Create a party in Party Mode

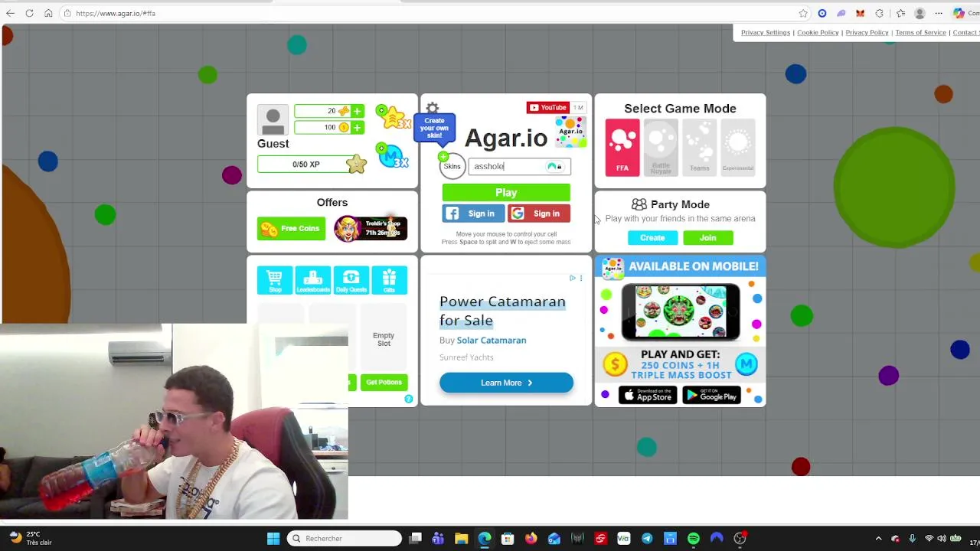pyautogui.click(x=652, y=238)
